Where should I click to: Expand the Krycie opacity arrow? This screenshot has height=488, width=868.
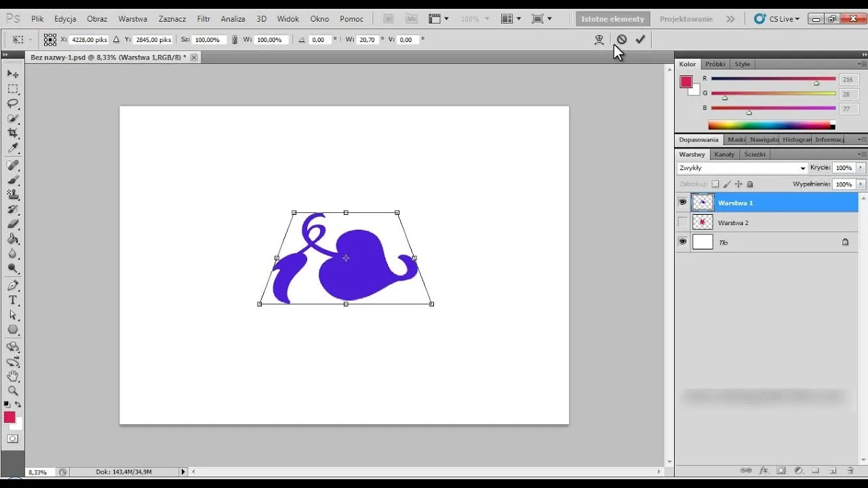(861, 168)
